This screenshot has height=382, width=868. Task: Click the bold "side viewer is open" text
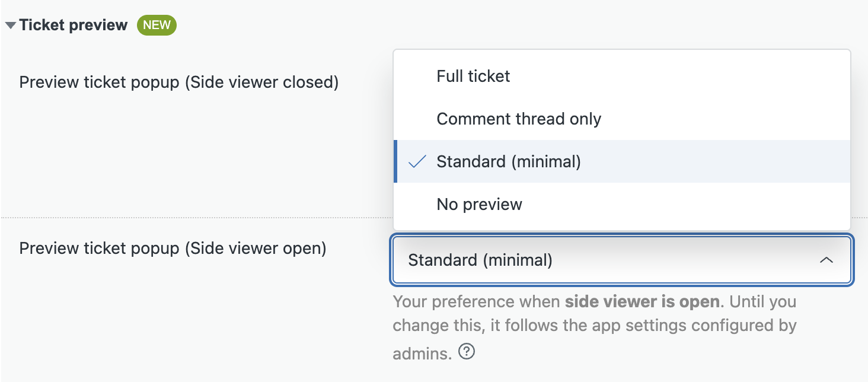click(642, 301)
